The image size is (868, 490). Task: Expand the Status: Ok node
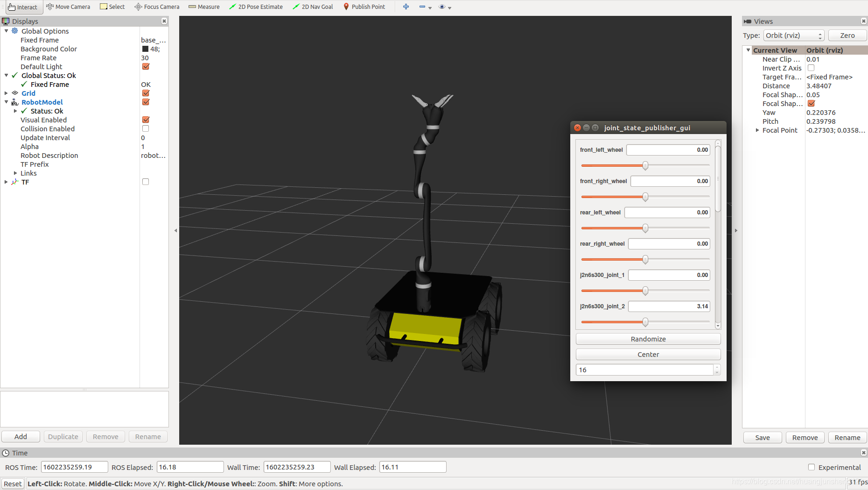[15, 111]
